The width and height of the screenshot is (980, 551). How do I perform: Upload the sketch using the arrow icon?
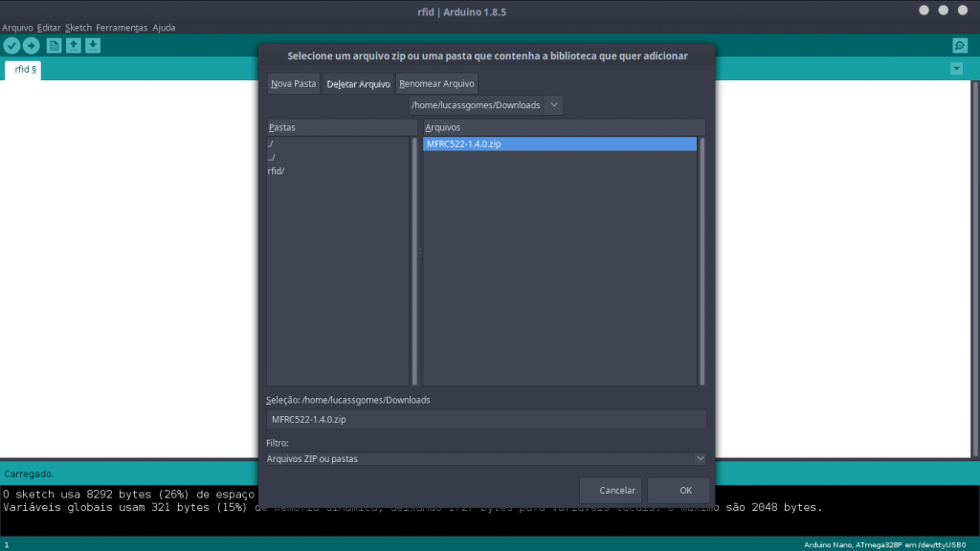[31, 45]
